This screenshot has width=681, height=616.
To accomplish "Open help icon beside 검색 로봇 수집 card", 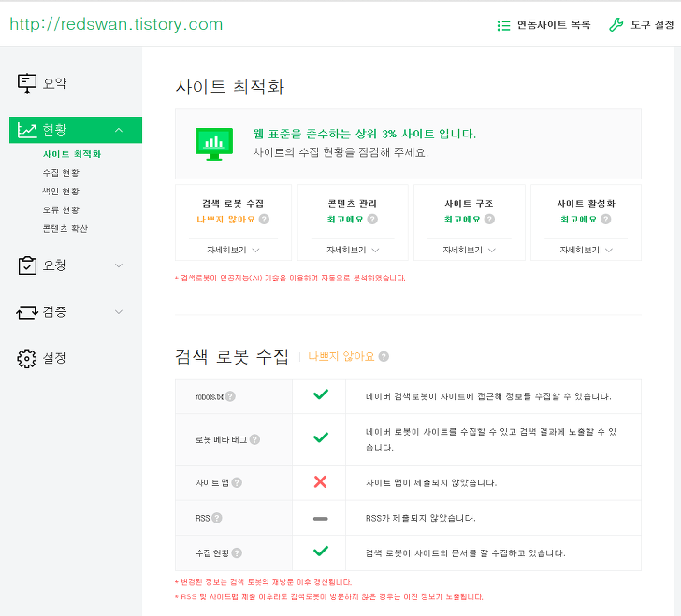I will pyautogui.click(x=264, y=220).
